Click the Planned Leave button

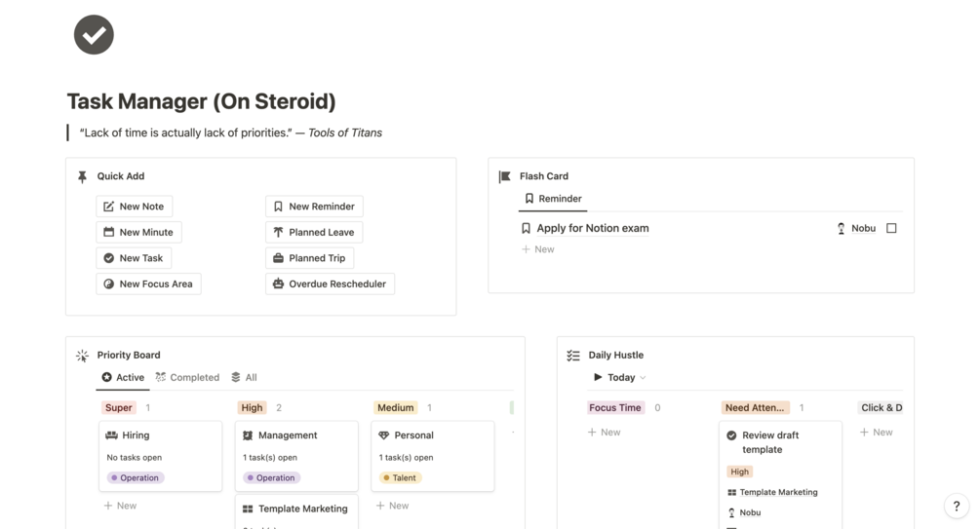click(313, 232)
